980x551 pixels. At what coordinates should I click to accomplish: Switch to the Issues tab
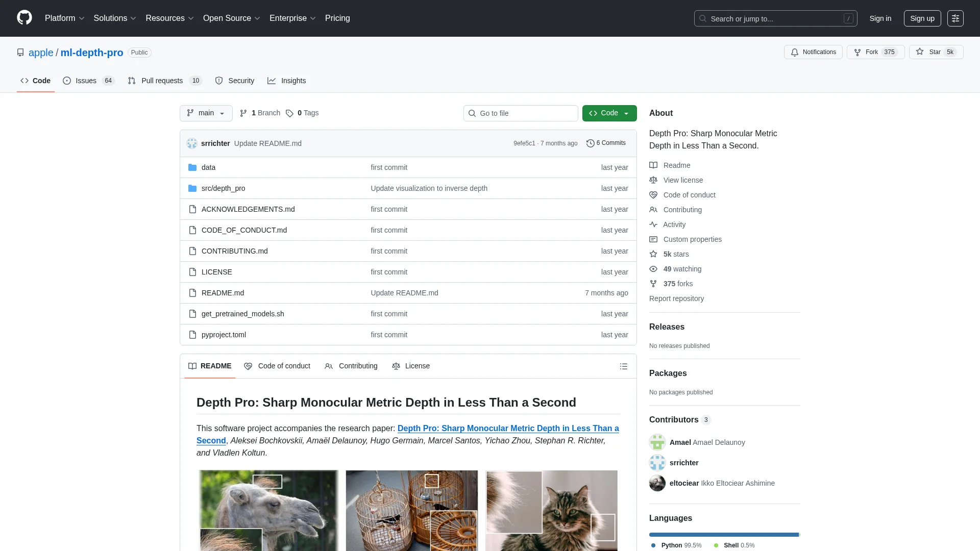point(86,81)
